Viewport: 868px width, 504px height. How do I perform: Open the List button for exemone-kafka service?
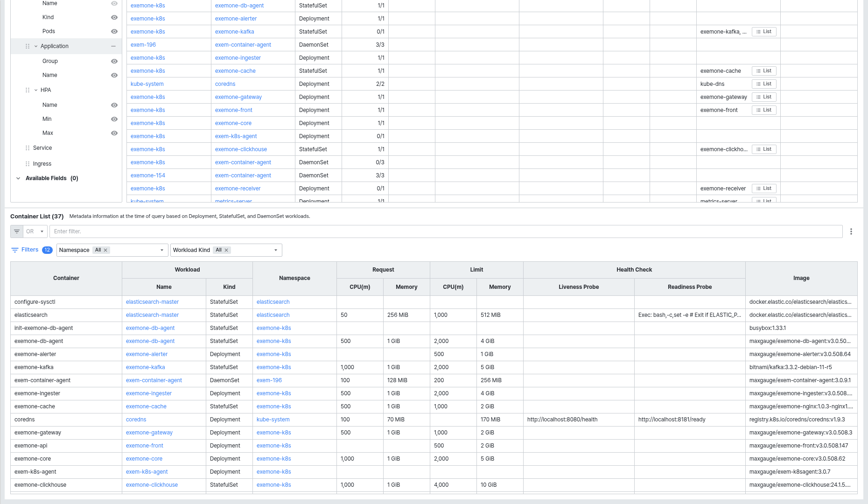coord(764,32)
